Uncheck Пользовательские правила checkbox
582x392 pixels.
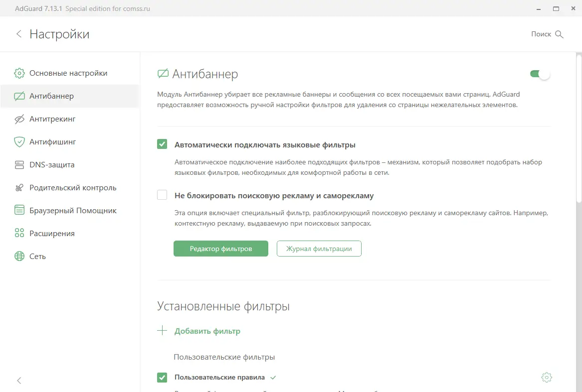click(162, 377)
